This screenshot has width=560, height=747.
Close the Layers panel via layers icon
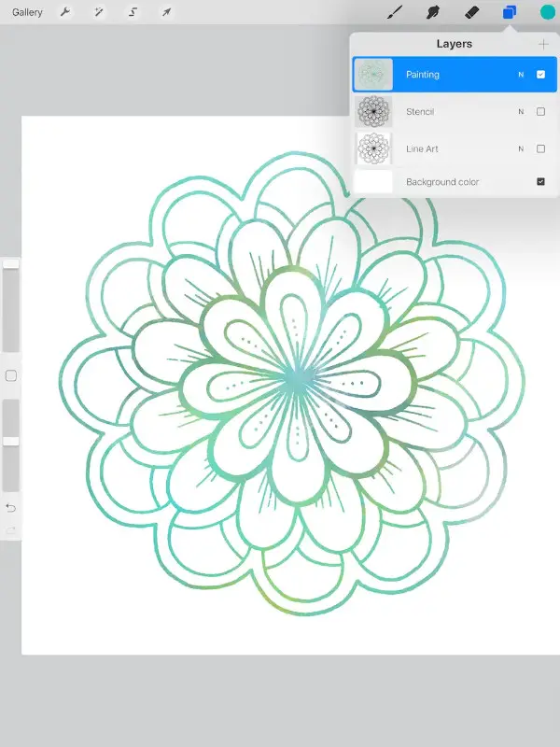(x=510, y=12)
